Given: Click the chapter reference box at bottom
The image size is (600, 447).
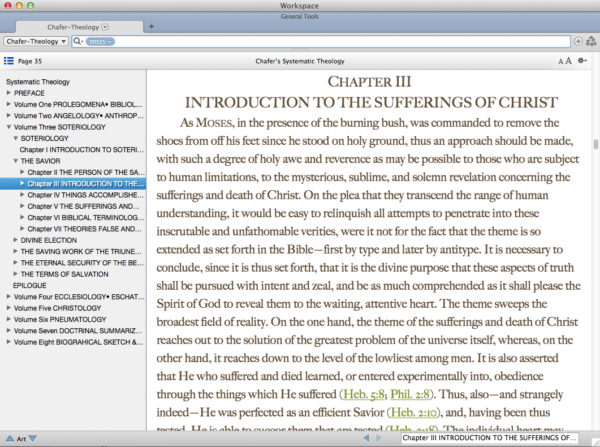Looking at the screenshot, I should 489,438.
